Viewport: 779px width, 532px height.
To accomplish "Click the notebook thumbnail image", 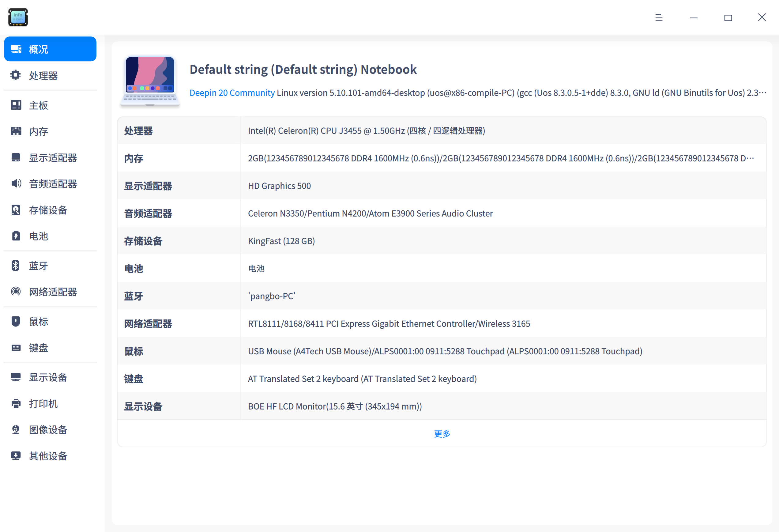I will (150, 81).
